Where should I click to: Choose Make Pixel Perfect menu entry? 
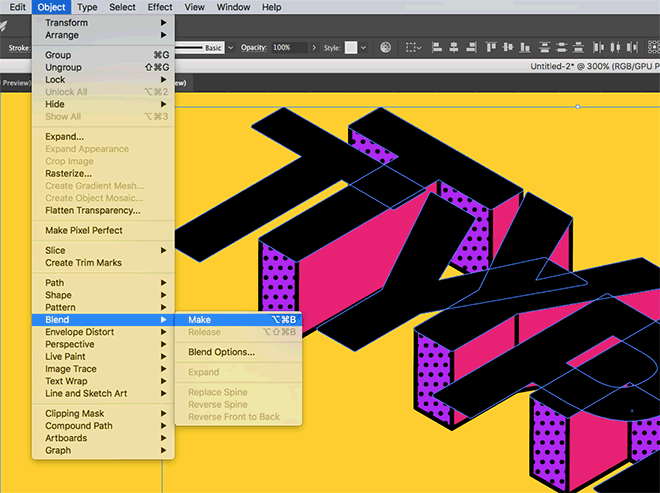click(x=84, y=230)
